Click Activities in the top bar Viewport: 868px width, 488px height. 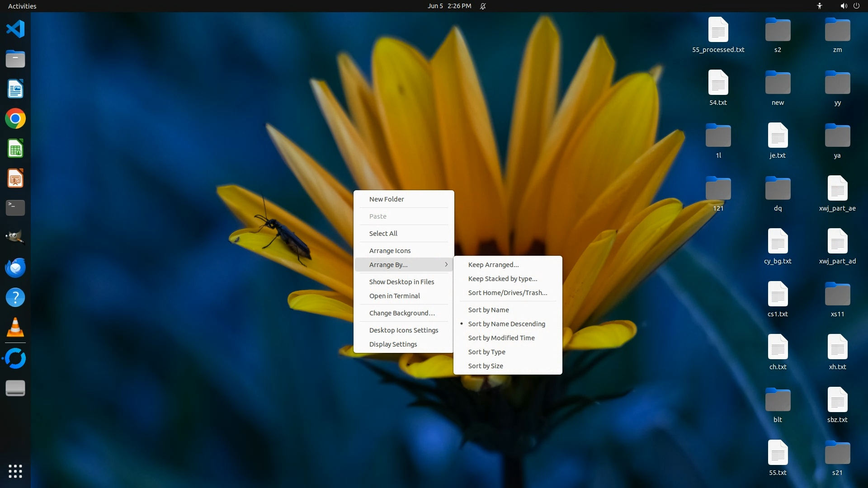click(x=22, y=6)
